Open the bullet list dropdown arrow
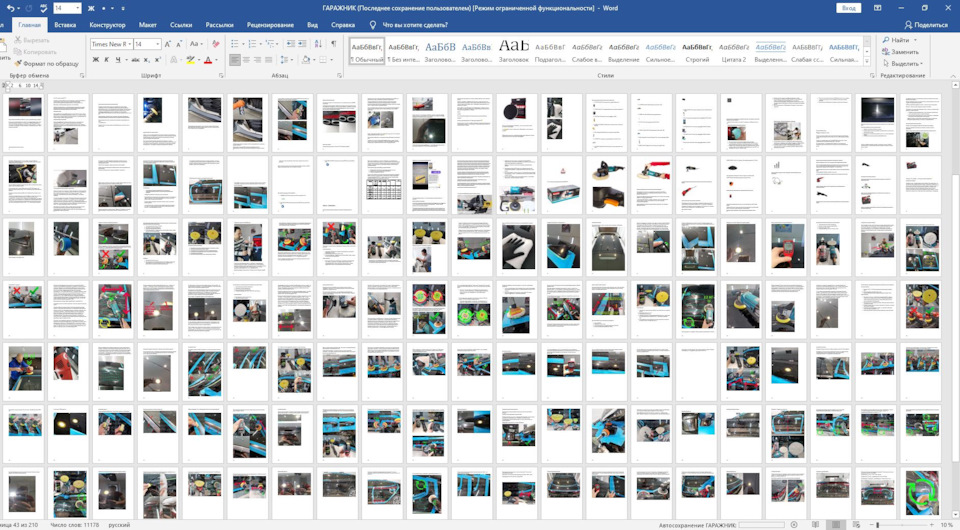Image resolution: width=960 pixels, height=530 pixels. coord(242,44)
